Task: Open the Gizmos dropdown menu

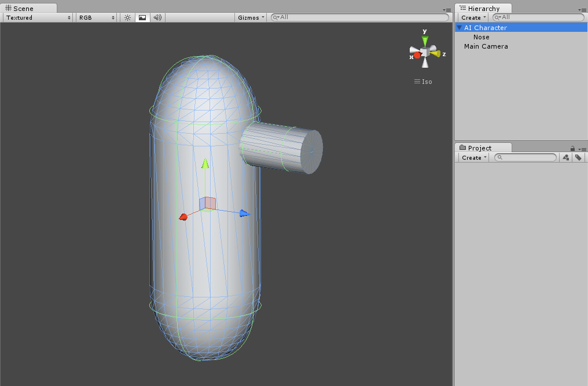Action: coord(251,17)
